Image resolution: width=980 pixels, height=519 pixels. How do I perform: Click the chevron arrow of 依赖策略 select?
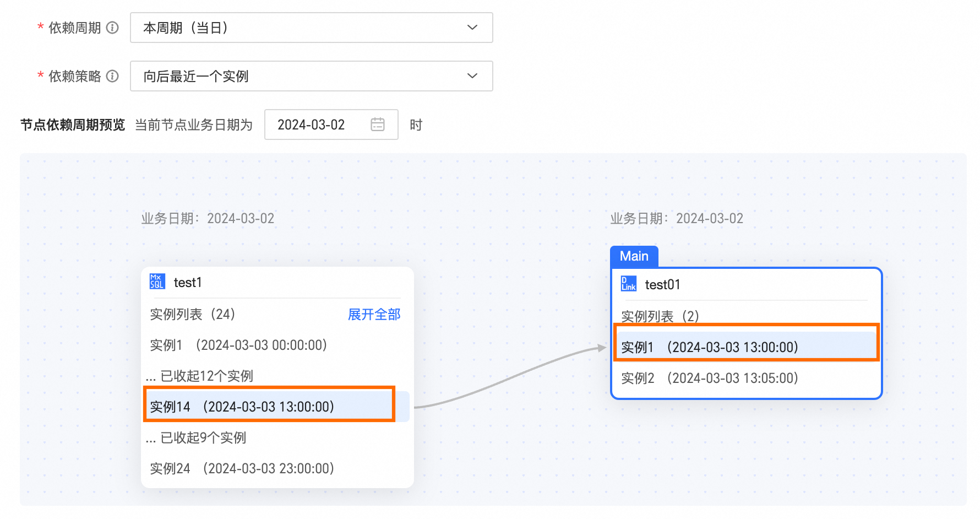472,76
